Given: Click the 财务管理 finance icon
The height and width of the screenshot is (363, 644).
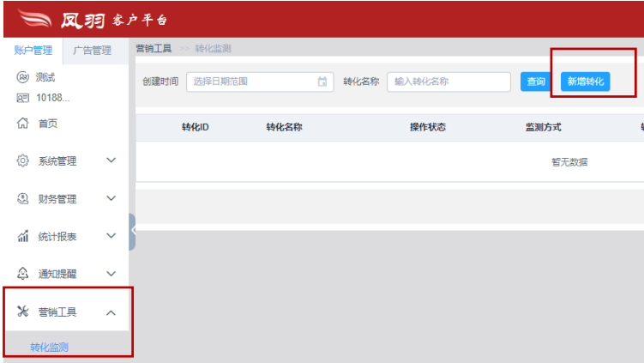Looking at the screenshot, I should point(23,199).
